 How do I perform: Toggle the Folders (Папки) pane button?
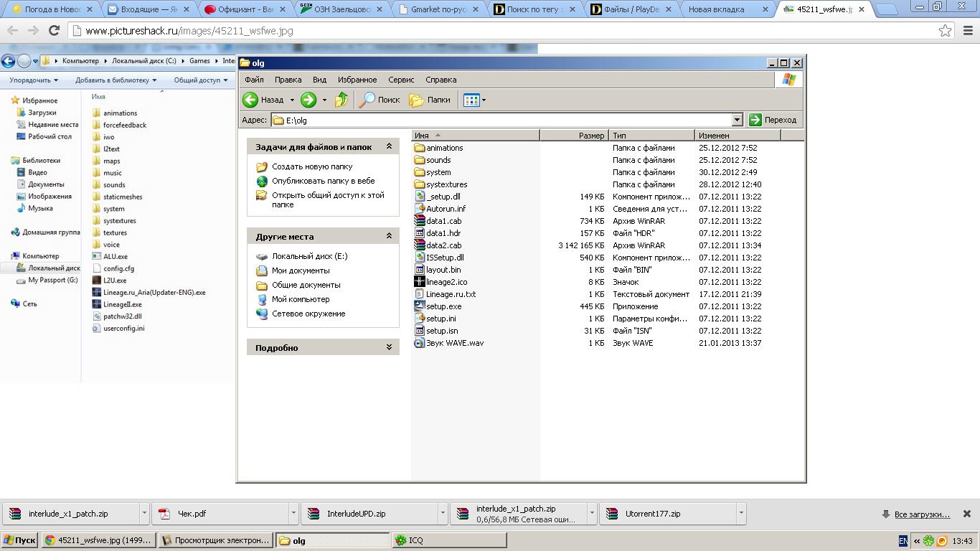[430, 100]
